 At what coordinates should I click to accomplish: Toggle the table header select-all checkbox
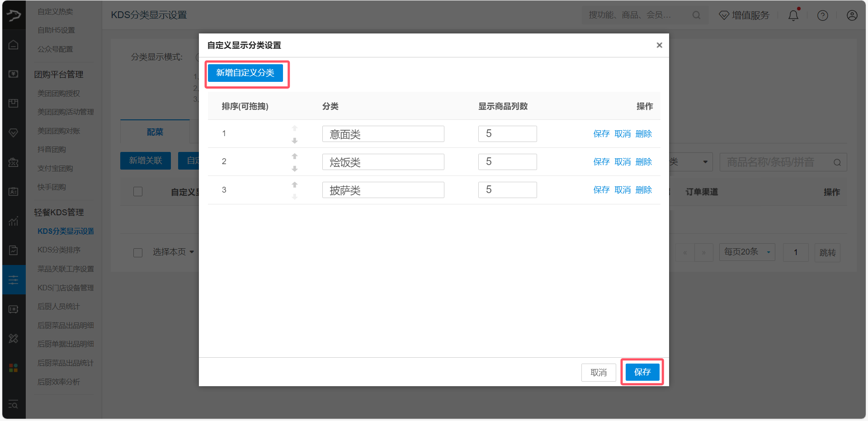pos(138,192)
